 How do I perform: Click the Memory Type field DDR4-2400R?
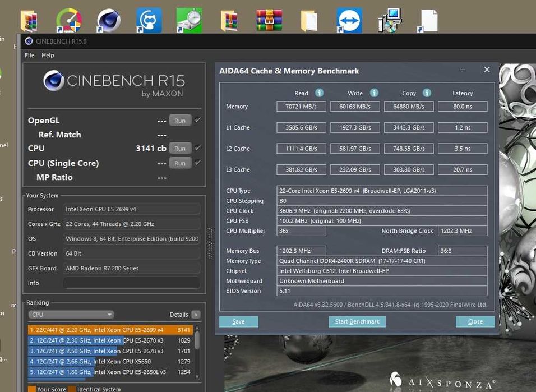(382, 261)
